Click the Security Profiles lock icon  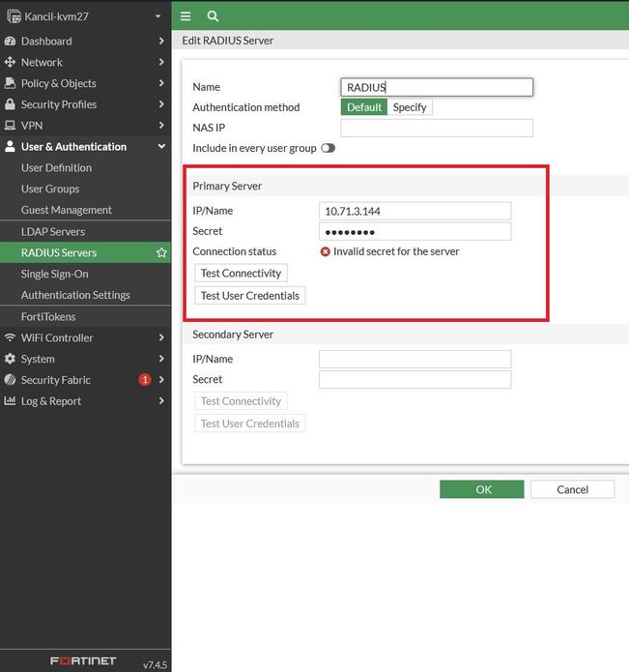coord(11,104)
